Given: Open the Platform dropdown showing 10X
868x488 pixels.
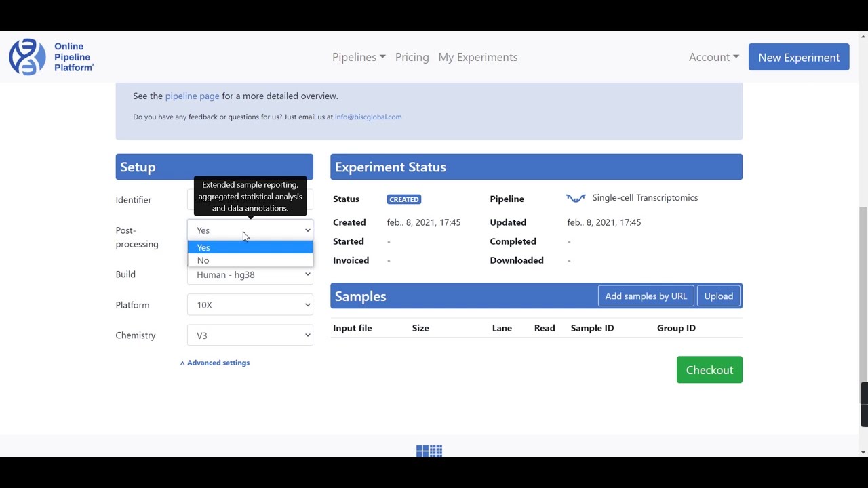Looking at the screenshot, I should pos(250,305).
